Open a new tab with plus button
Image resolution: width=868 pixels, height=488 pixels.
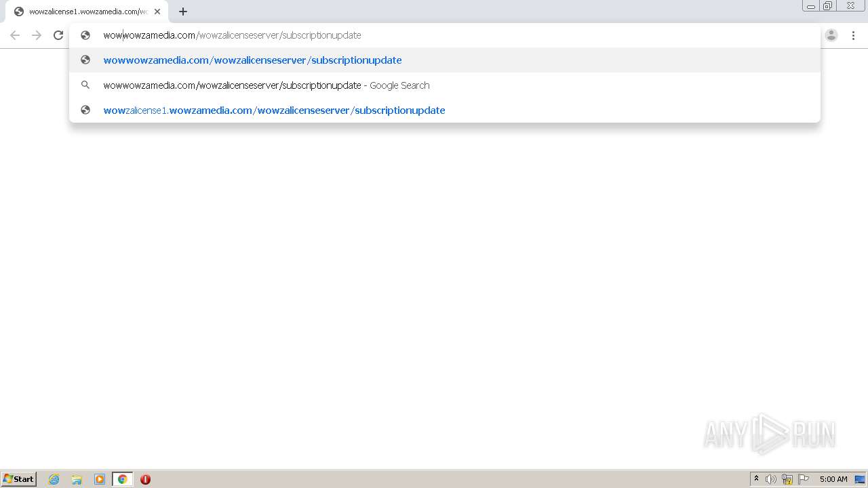[183, 12]
